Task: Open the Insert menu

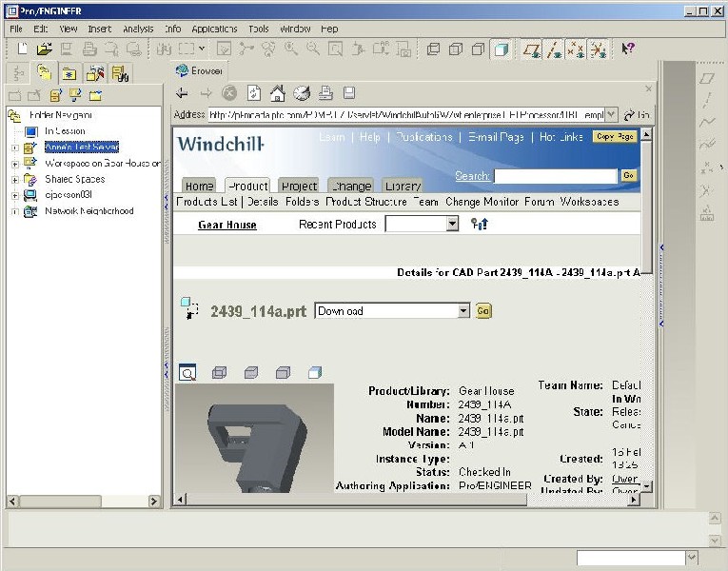Action: tap(99, 29)
